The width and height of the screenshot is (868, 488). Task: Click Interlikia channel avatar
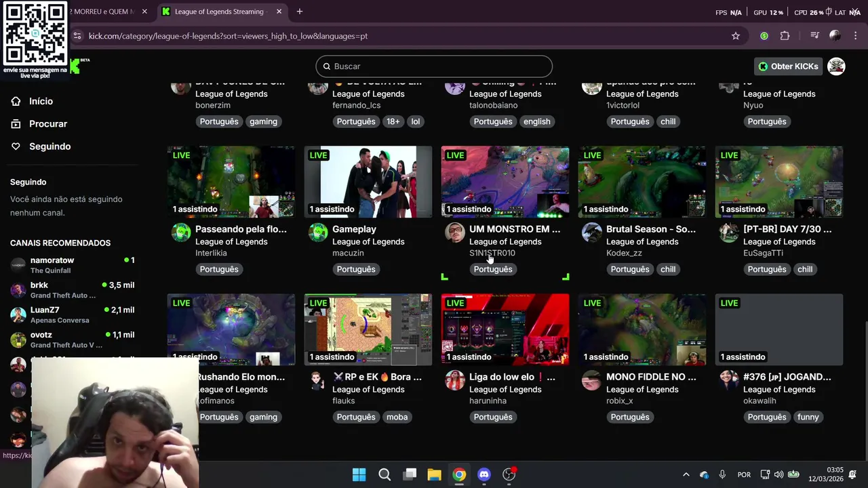[x=181, y=232]
